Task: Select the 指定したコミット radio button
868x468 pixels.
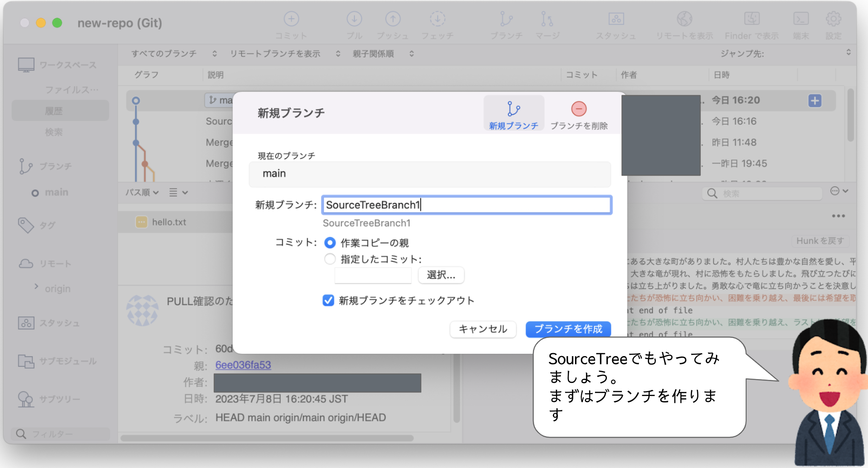Action: tap(329, 259)
